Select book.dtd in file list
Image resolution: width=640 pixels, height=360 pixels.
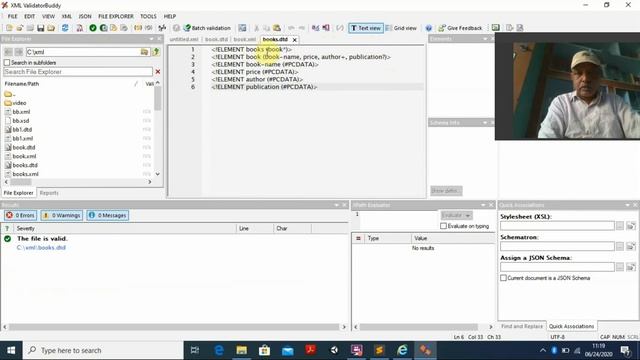(x=24, y=147)
